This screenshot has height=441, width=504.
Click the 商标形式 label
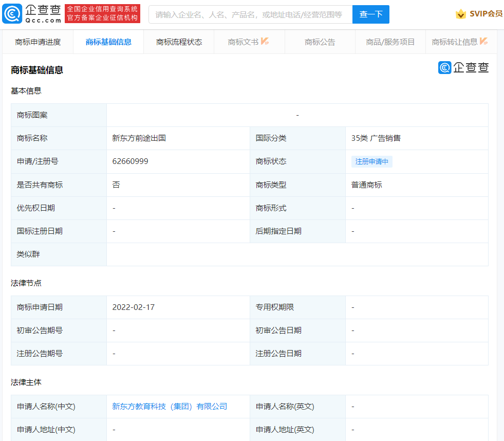click(x=271, y=208)
